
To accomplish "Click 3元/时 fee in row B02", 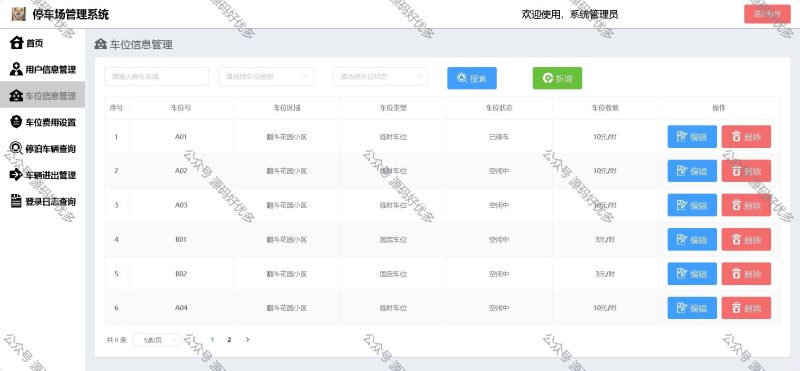I will coord(605,274).
